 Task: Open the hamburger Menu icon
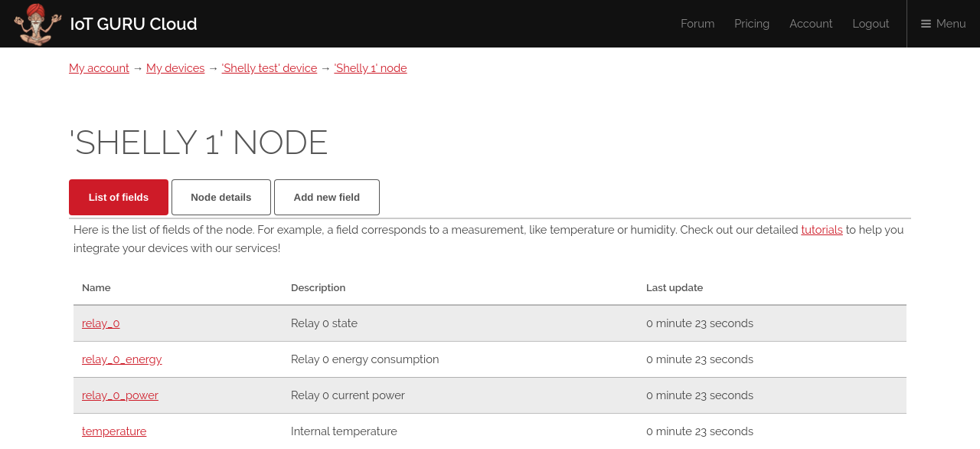(x=926, y=24)
